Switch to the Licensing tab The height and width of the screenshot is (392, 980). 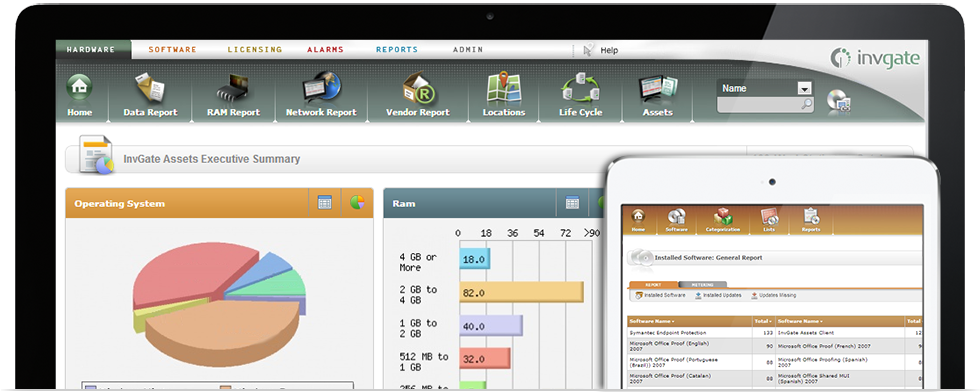coord(254,49)
